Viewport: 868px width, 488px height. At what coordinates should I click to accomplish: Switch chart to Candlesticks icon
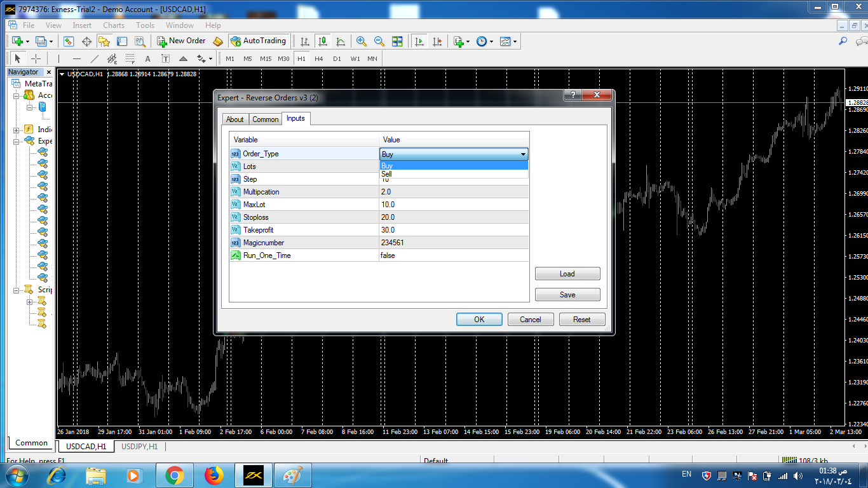[x=323, y=41]
